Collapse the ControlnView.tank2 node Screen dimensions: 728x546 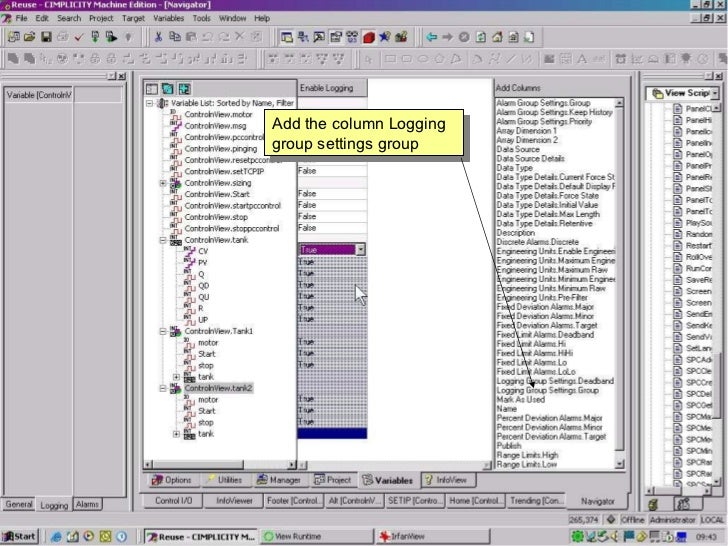click(x=163, y=388)
